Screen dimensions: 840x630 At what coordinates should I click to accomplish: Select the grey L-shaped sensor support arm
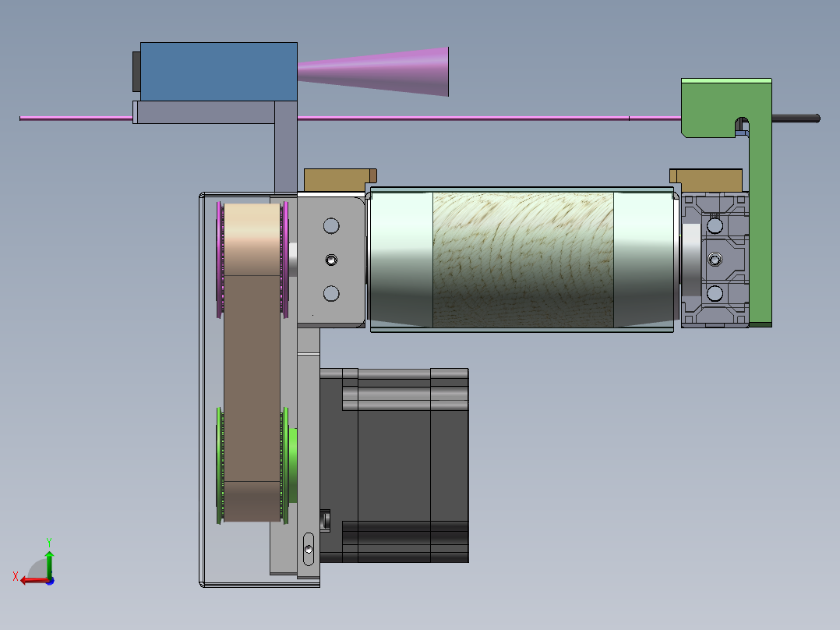285,147
